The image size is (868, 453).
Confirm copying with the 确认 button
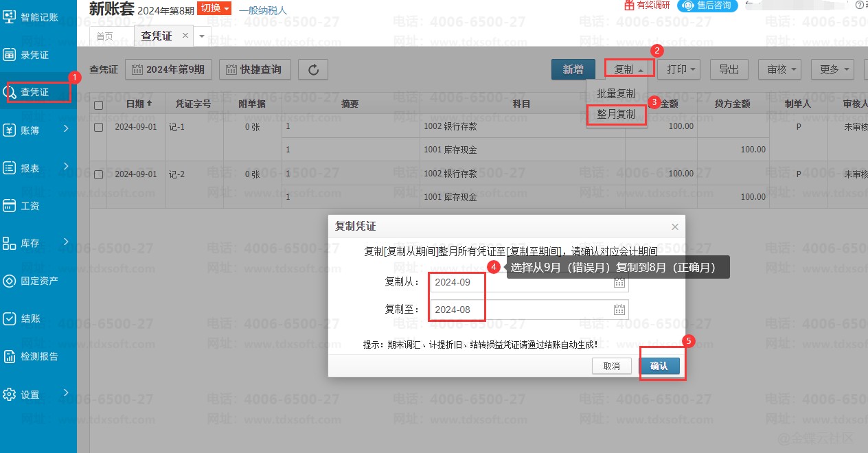(659, 367)
